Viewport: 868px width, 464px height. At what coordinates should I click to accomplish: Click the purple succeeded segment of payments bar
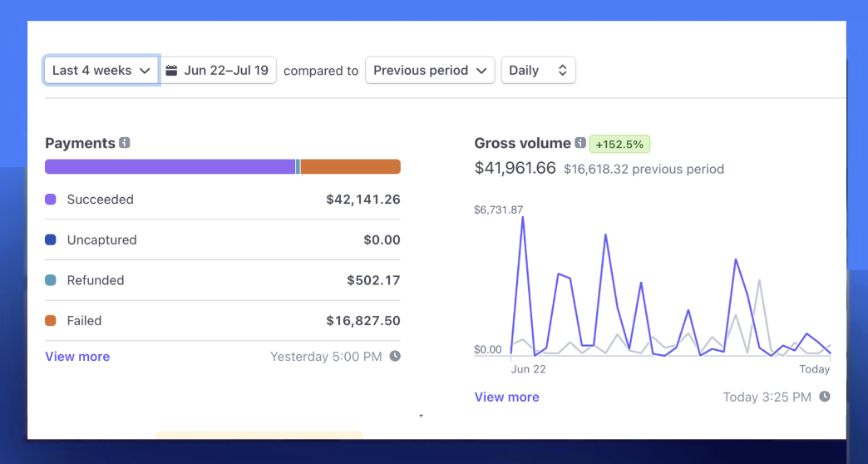(170, 167)
